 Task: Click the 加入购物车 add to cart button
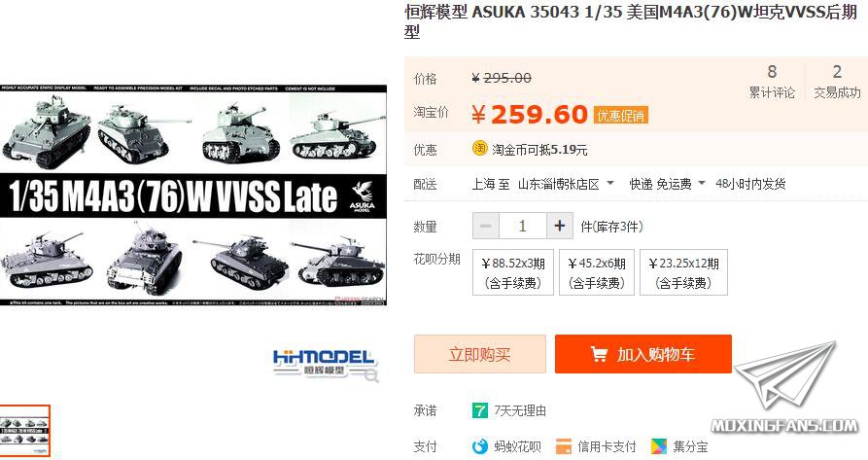pyautogui.click(x=643, y=354)
